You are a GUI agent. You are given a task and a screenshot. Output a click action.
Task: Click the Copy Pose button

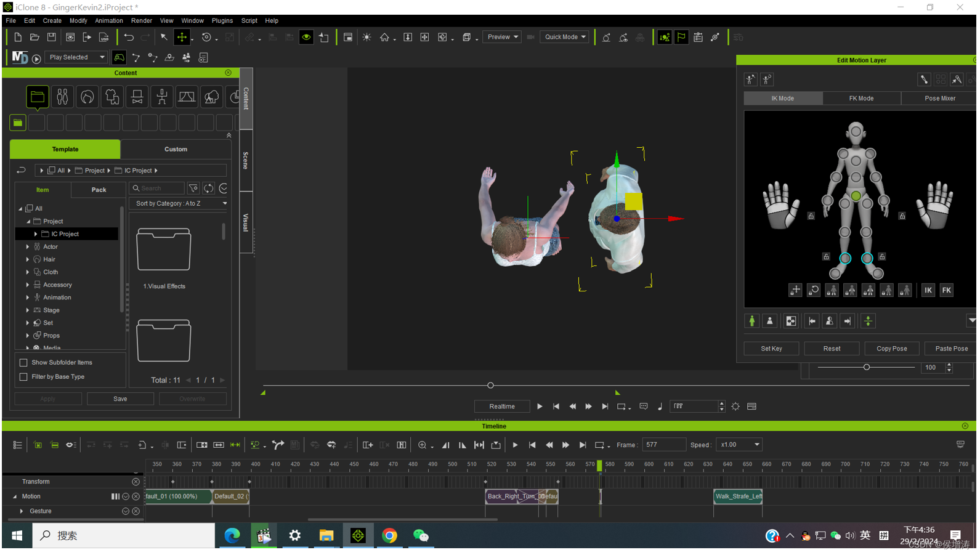coord(891,349)
